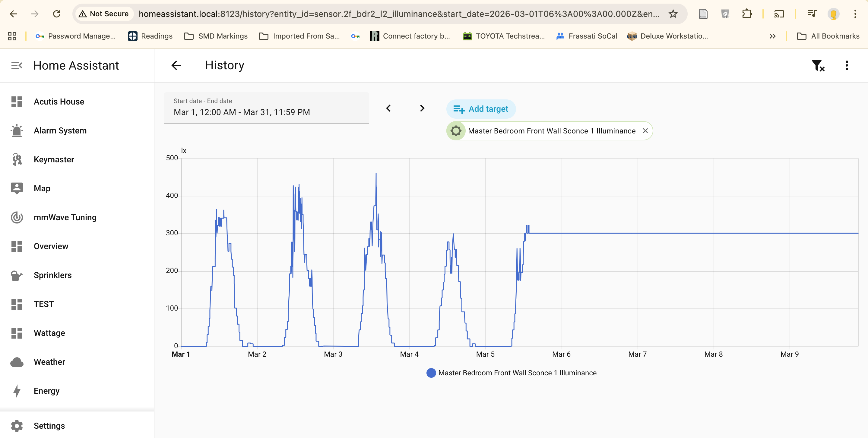Open the Weather sidebar entry

point(49,362)
